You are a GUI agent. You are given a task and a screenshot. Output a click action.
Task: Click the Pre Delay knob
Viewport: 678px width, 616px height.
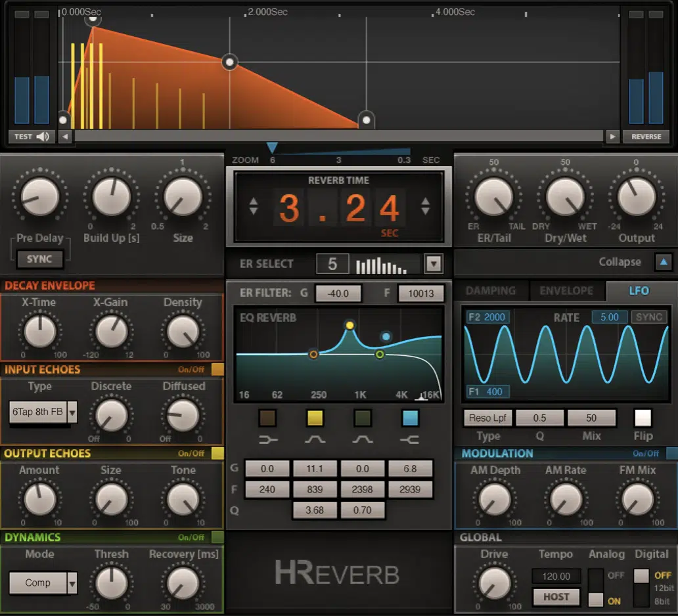[40, 197]
